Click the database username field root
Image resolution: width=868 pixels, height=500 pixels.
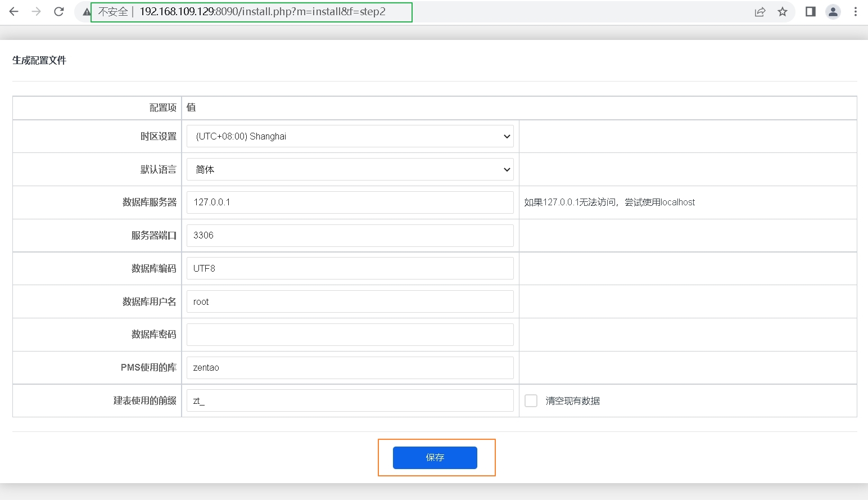coord(350,301)
